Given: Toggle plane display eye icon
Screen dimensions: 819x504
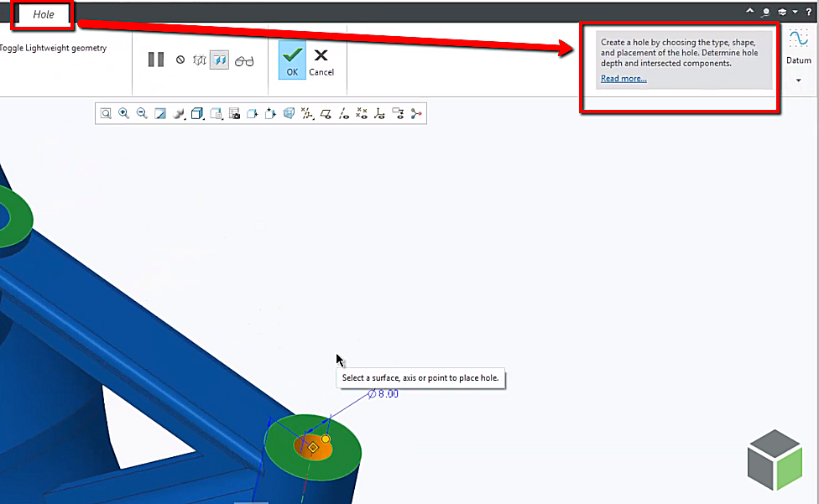Looking at the screenshot, I should click(326, 114).
